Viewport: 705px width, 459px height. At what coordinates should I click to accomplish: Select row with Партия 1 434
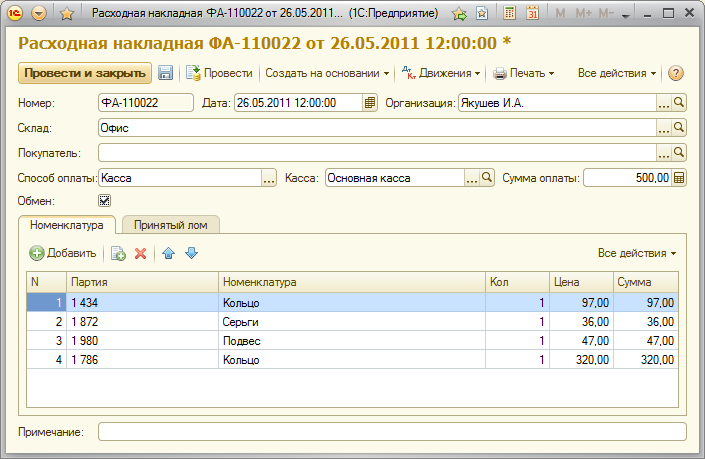pyautogui.click(x=352, y=303)
